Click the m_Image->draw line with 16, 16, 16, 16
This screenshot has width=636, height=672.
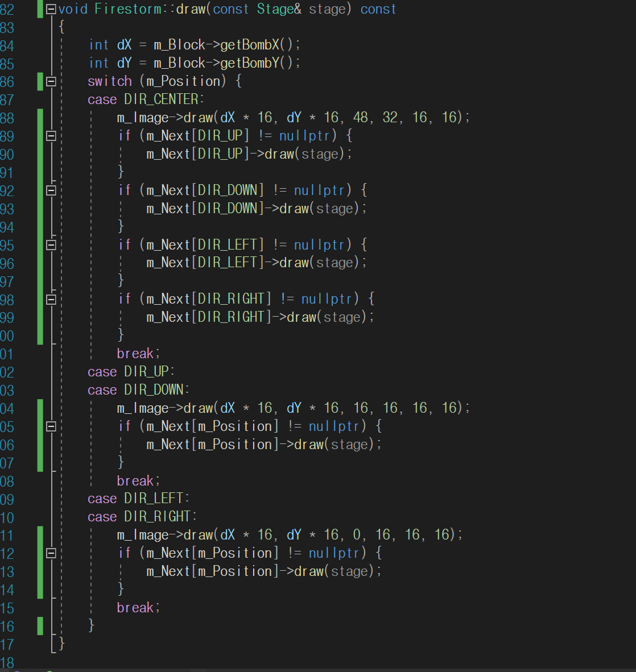(294, 408)
